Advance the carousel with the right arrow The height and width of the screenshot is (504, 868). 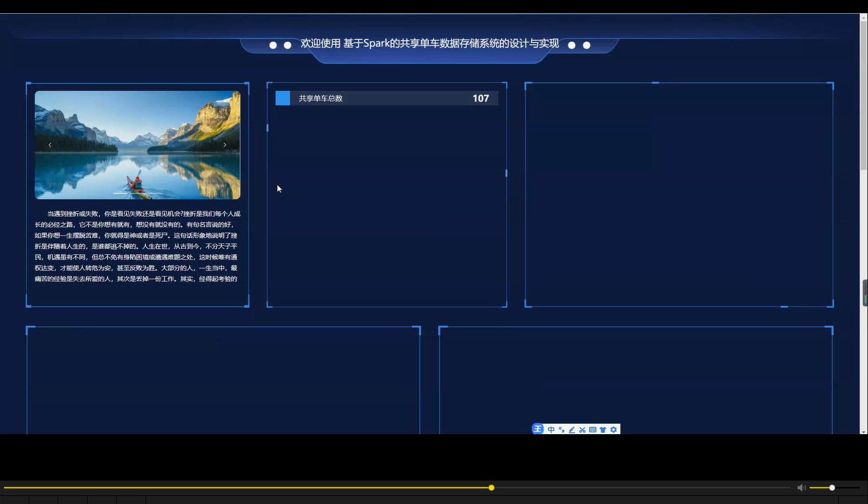coord(225,145)
